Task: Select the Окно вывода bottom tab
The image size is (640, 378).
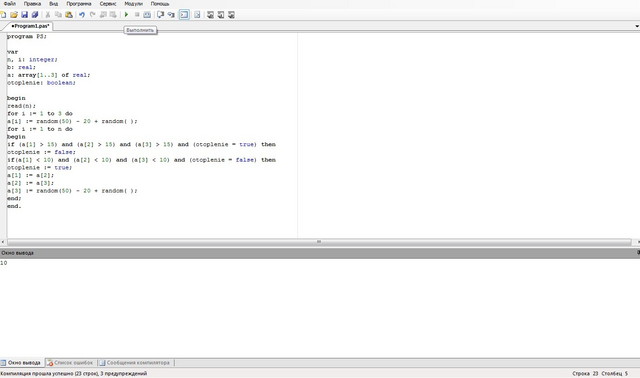Action: point(21,362)
